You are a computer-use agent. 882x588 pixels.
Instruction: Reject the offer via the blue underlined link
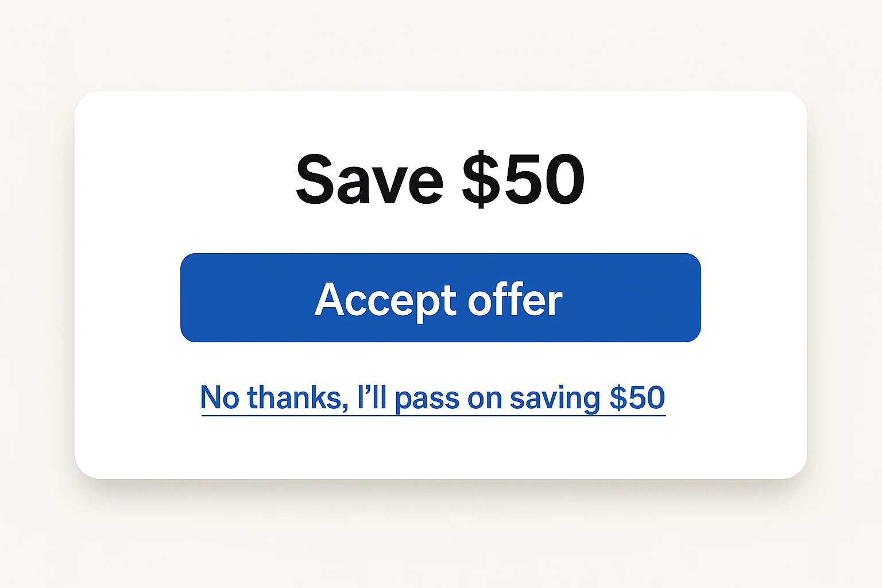pyautogui.click(x=432, y=397)
